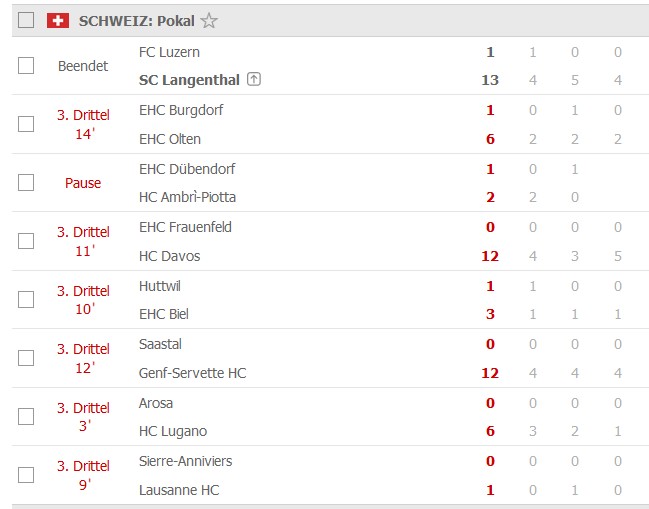Screen dimensions: 649x509
Task: Click the Pause status of Dübendorf match
Action: 83,183
